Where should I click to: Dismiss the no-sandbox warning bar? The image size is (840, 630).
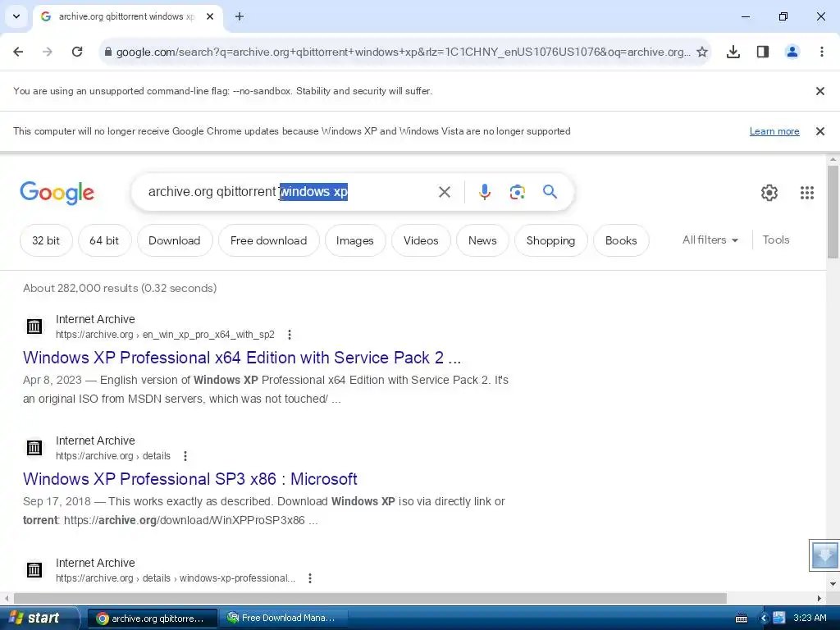pos(819,91)
